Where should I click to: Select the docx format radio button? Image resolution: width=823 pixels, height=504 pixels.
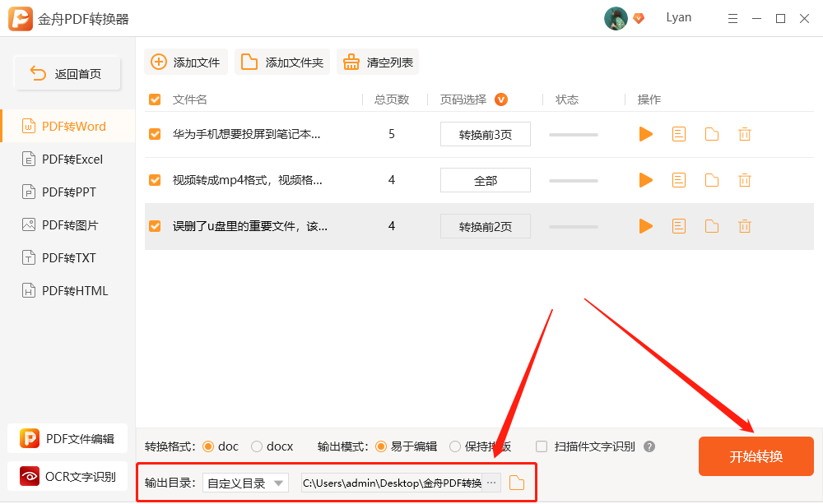click(x=257, y=446)
